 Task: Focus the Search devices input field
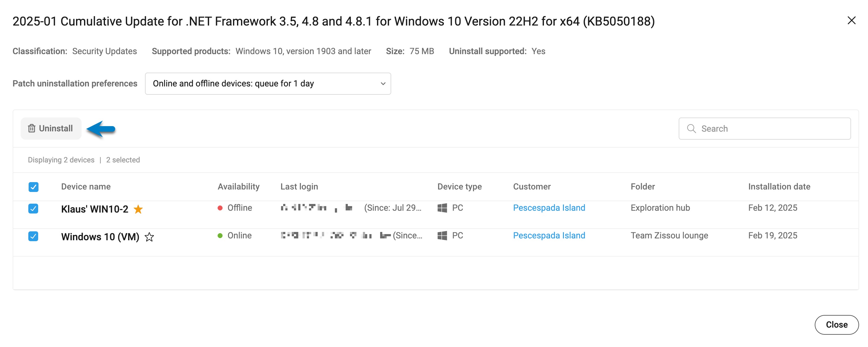(x=765, y=128)
